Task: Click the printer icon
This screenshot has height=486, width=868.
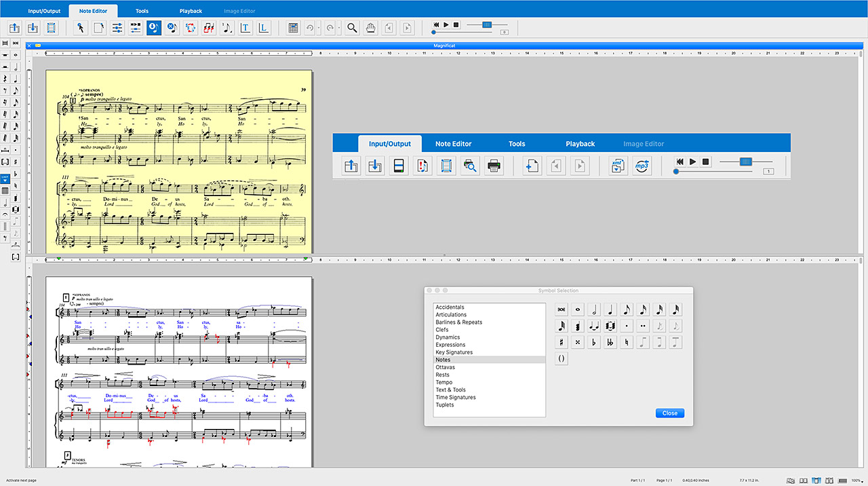Action: pos(494,166)
